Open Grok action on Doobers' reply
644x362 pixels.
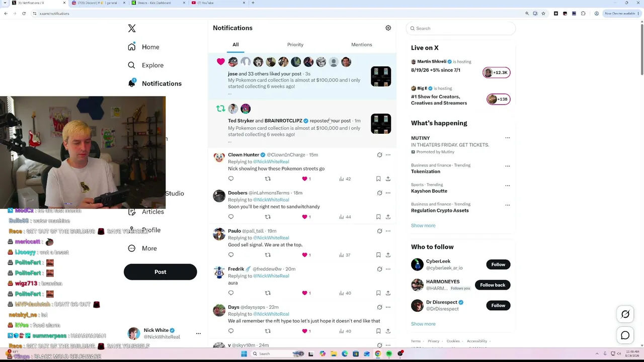pos(380,193)
